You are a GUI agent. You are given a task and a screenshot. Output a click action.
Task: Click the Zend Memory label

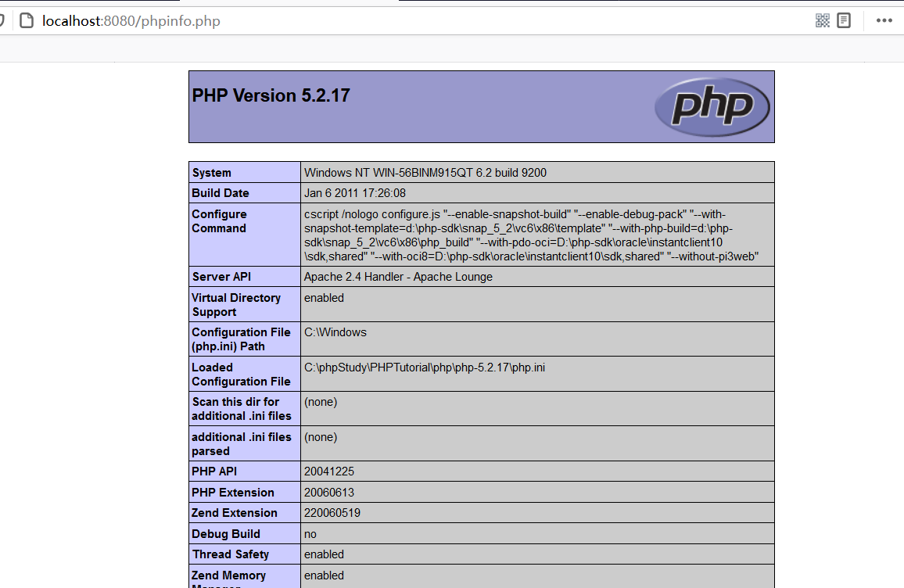click(x=229, y=578)
